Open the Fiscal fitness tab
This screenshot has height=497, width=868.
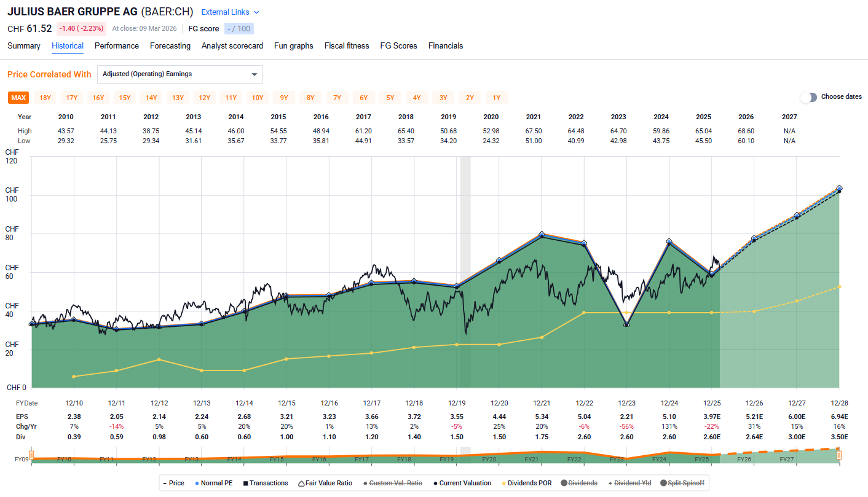coord(347,46)
